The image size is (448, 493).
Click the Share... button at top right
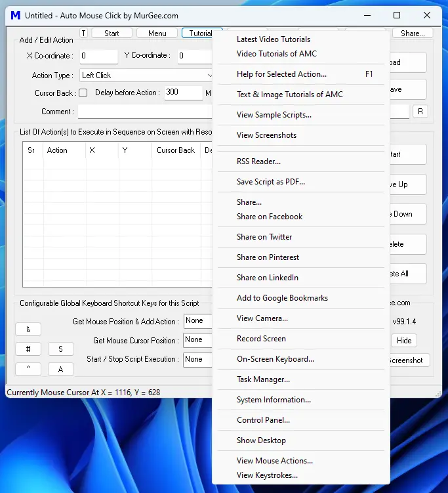click(x=413, y=33)
